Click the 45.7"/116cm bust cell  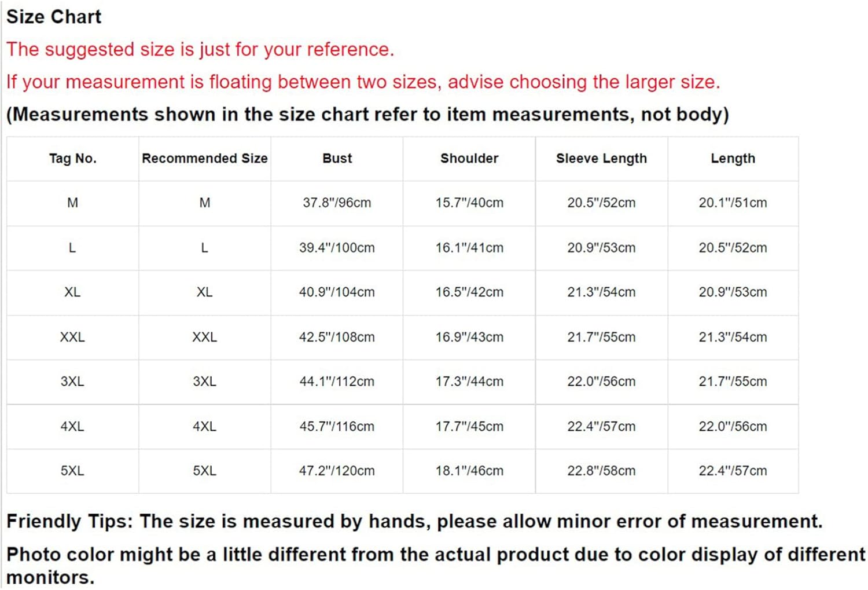(x=337, y=427)
